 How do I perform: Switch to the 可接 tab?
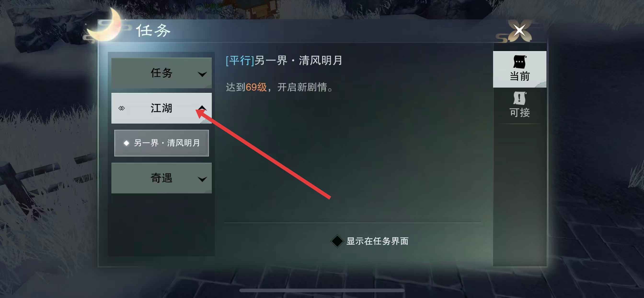click(x=519, y=105)
